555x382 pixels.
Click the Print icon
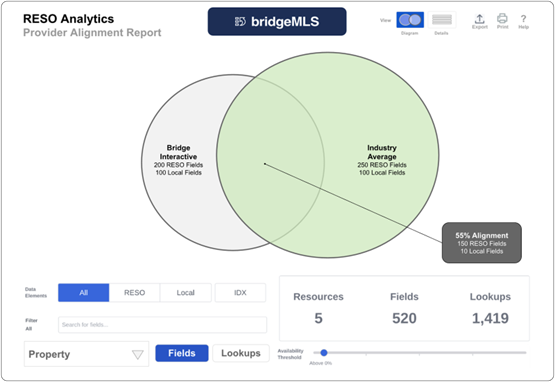(502, 18)
